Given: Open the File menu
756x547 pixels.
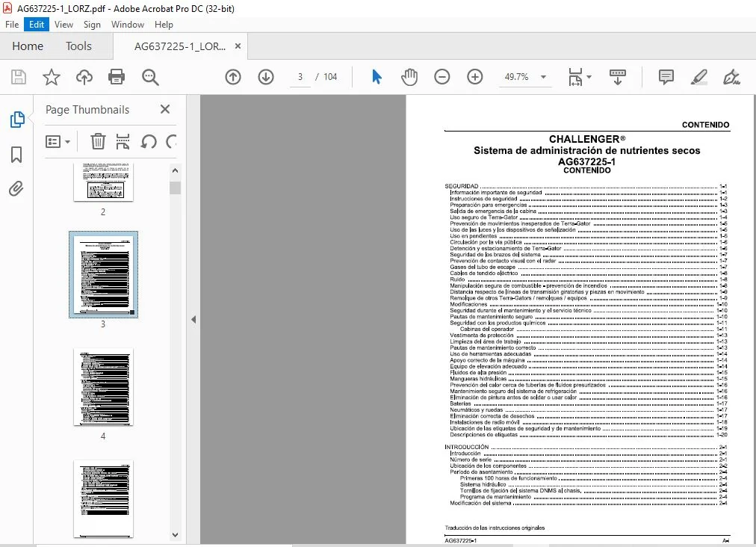Looking at the screenshot, I should pyautogui.click(x=12, y=25).
